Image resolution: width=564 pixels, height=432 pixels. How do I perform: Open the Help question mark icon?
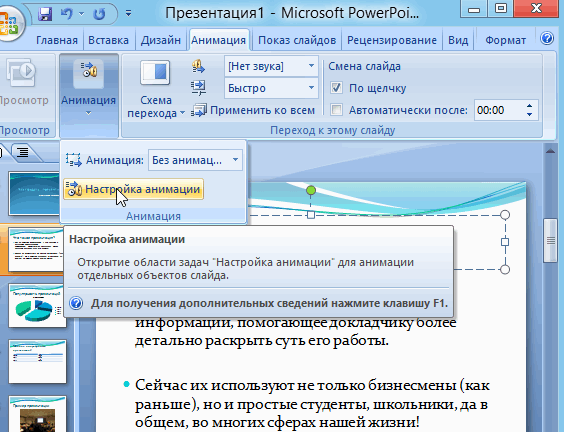pyautogui.click(x=547, y=38)
